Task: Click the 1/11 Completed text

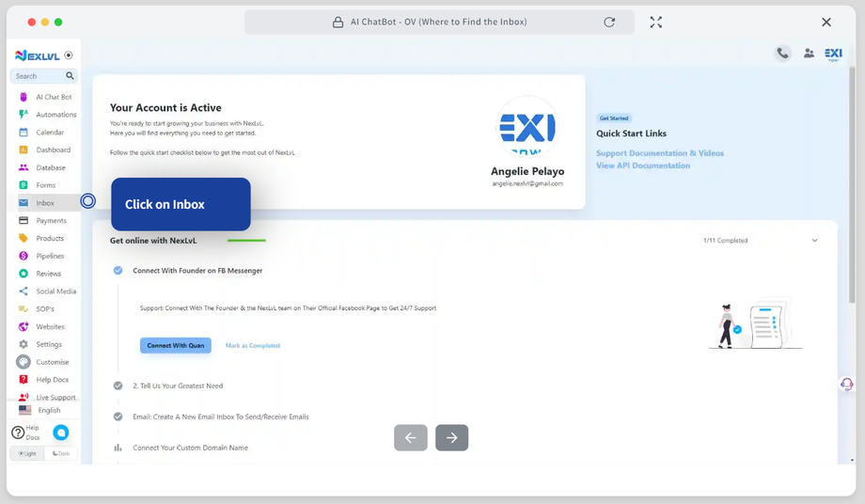Action: (x=726, y=241)
